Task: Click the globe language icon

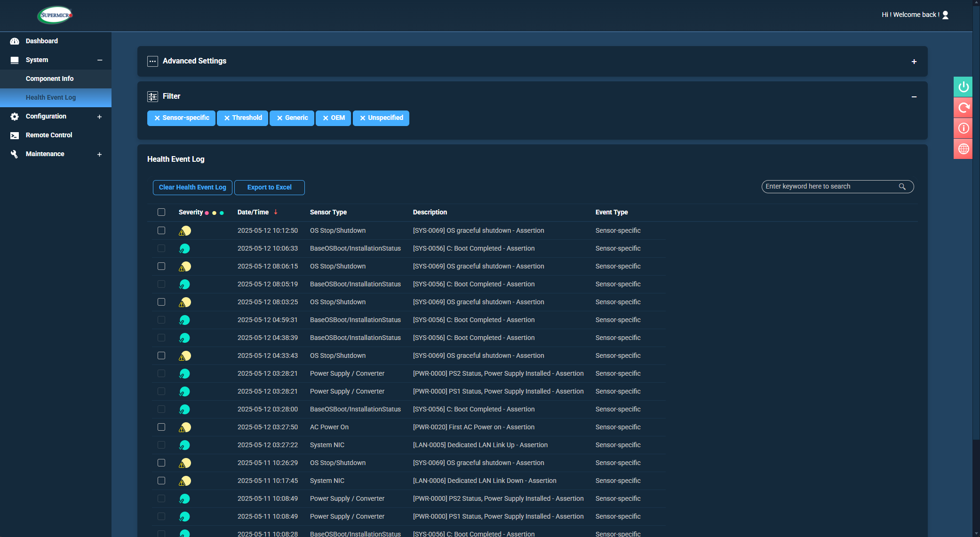Action: click(963, 149)
